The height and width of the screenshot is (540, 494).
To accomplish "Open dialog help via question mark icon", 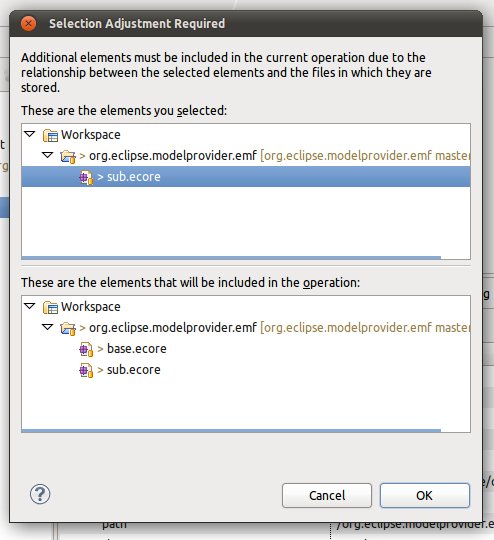I will click(x=40, y=494).
